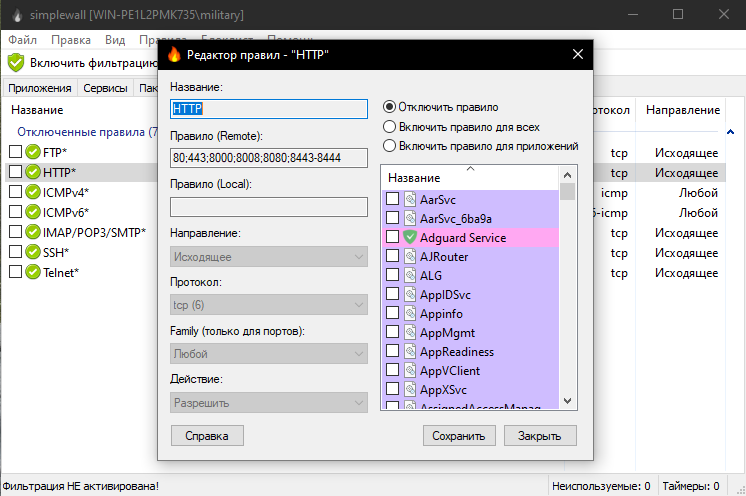Click the green check icon beside FTP rule
The width and height of the screenshot is (746, 496).
coord(33,152)
